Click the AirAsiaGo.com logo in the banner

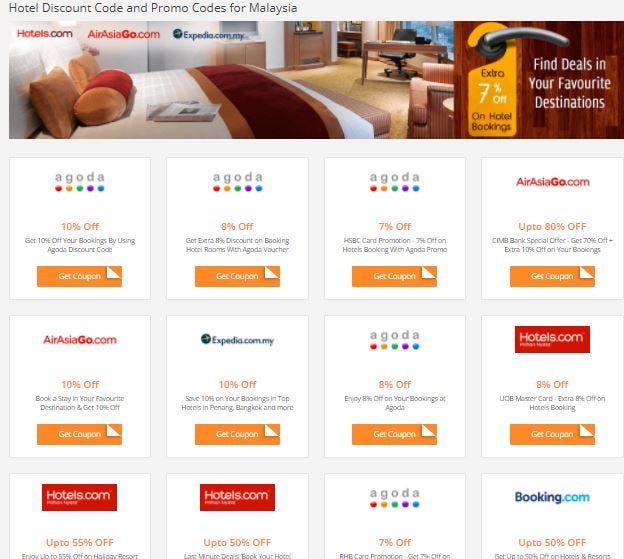click(123, 34)
